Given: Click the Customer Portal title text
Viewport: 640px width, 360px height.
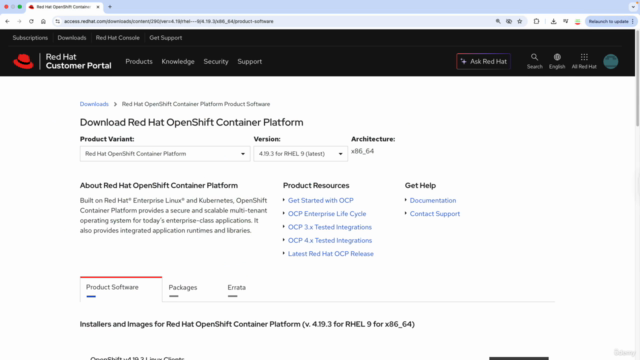Looking at the screenshot, I should click(x=78, y=66).
